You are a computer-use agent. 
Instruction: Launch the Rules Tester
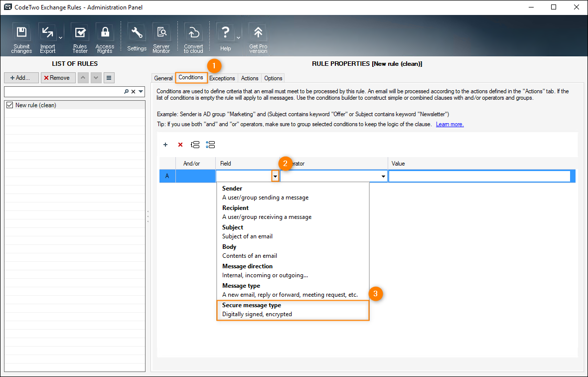point(80,38)
